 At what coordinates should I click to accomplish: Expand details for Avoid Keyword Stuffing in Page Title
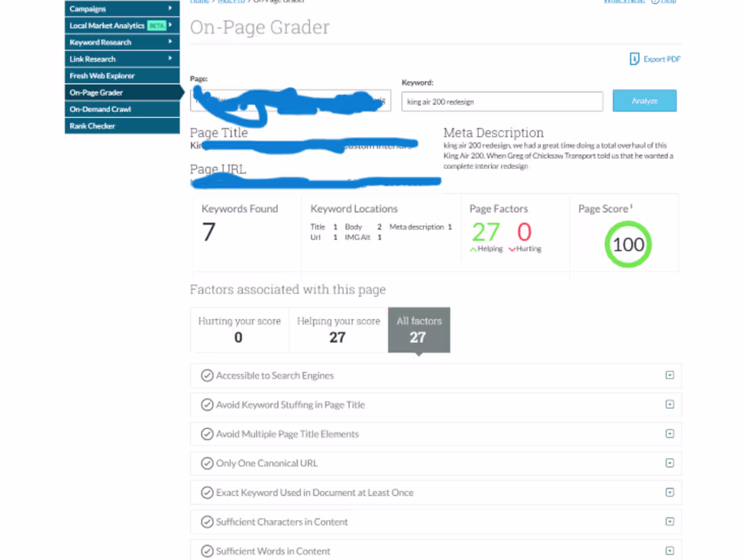(670, 405)
